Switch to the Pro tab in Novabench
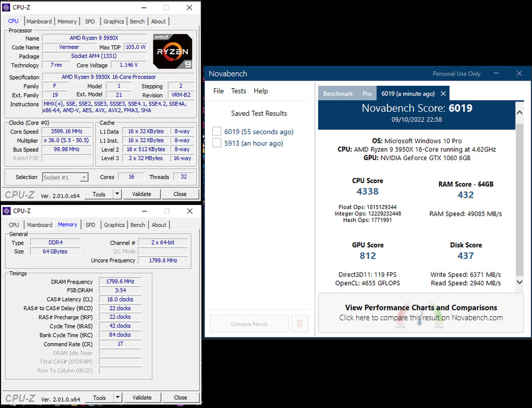Viewport: 532px width, 408px height. click(x=367, y=94)
